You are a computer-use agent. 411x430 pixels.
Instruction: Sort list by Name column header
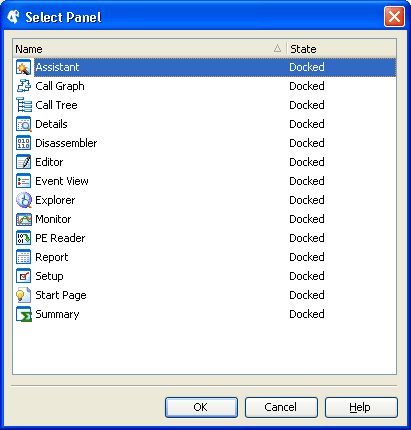(x=150, y=49)
